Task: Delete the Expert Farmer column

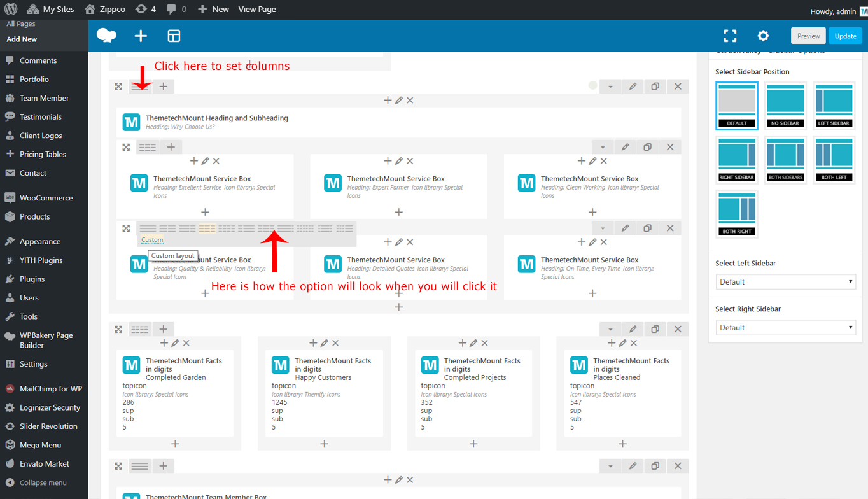Action: [410, 161]
